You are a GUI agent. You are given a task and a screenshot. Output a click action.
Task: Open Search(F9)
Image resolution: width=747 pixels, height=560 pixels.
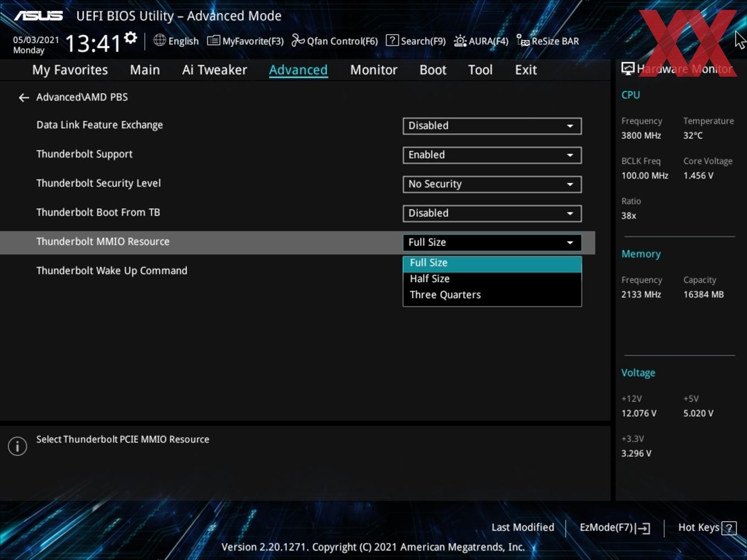pos(416,41)
